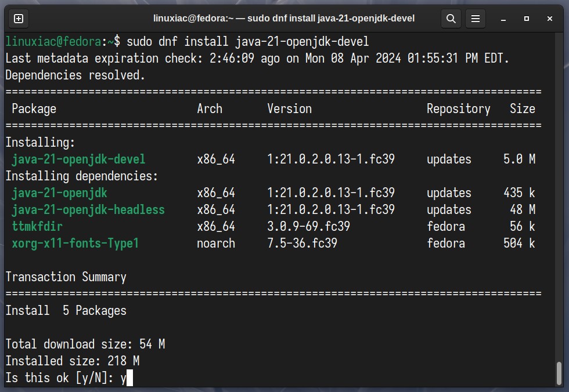Click the Repository column header
569x392 pixels.
[458, 109]
